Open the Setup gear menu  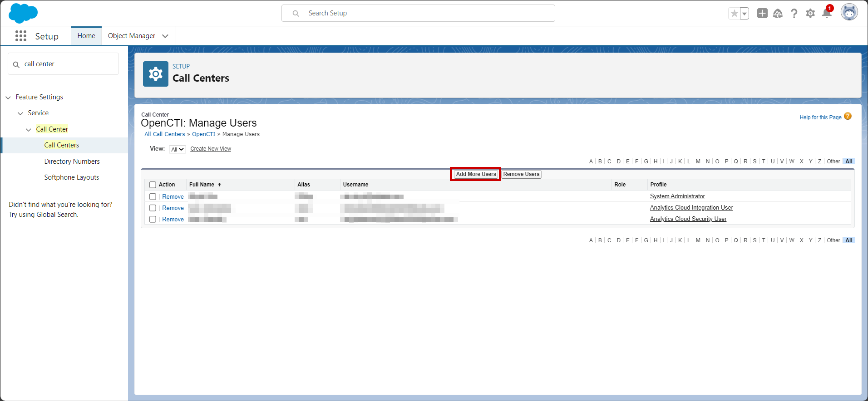810,14
